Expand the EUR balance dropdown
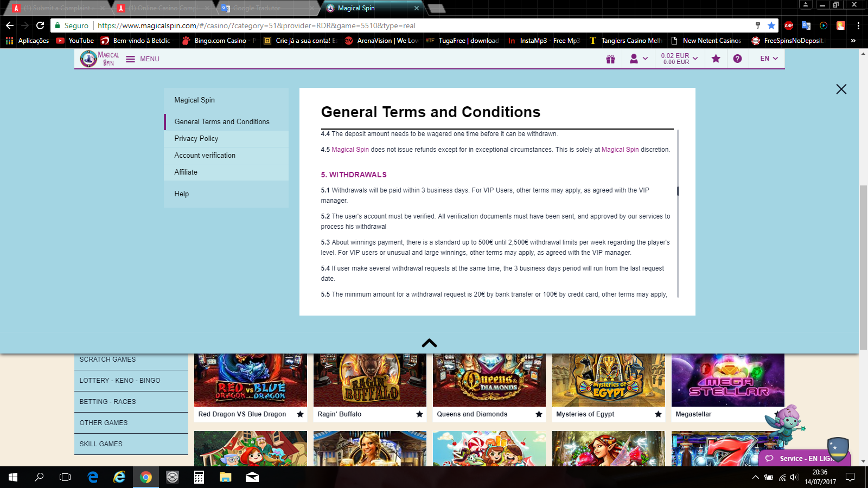868x488 pixels. tap(679, 59)
